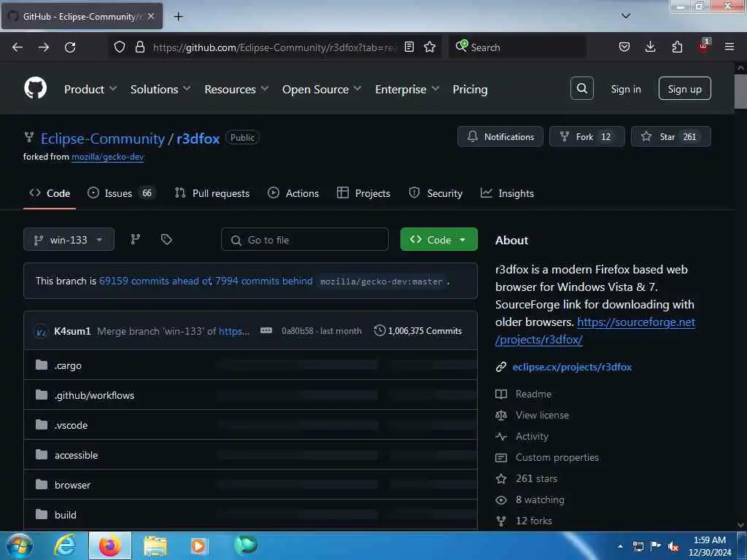Expand the Open Source menu
This screenshot has width=747, height=560.
coord(322,89)
